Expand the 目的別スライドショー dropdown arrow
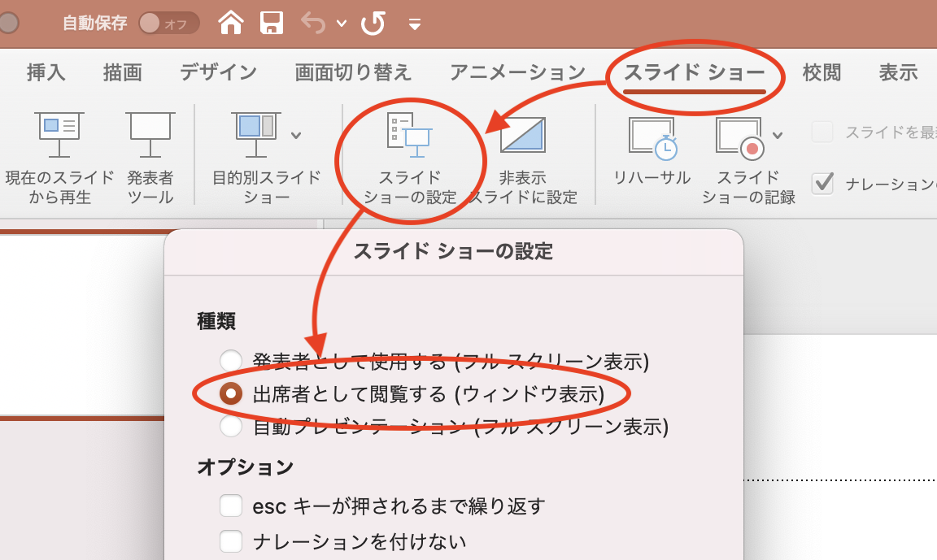The height and width of the screenshot is (560, 937). tap(296, 136)
